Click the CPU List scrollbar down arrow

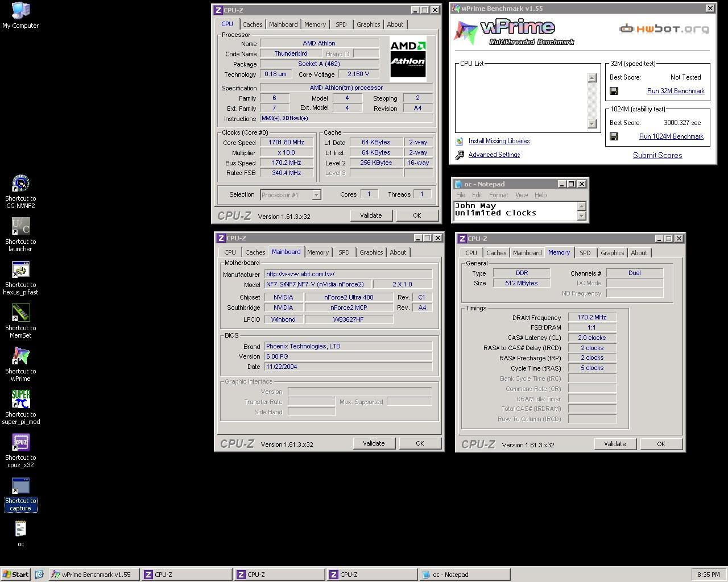tap(591, 123)
